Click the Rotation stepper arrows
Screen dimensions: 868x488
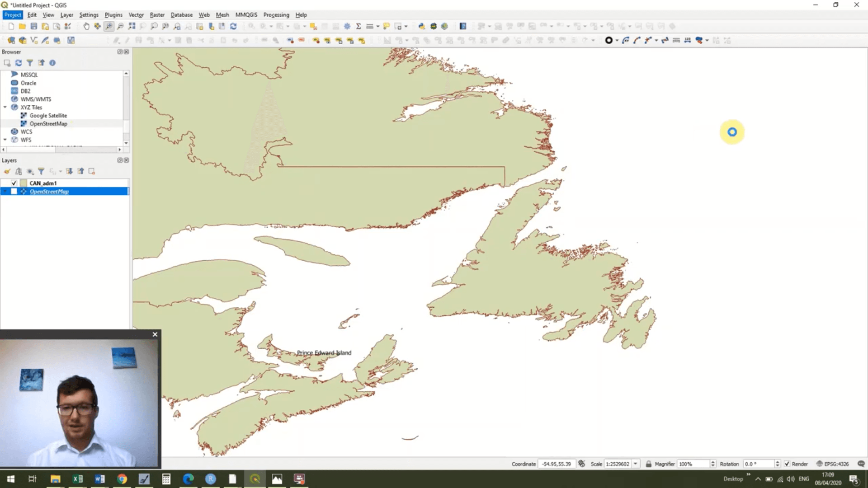tap(778, 464)
